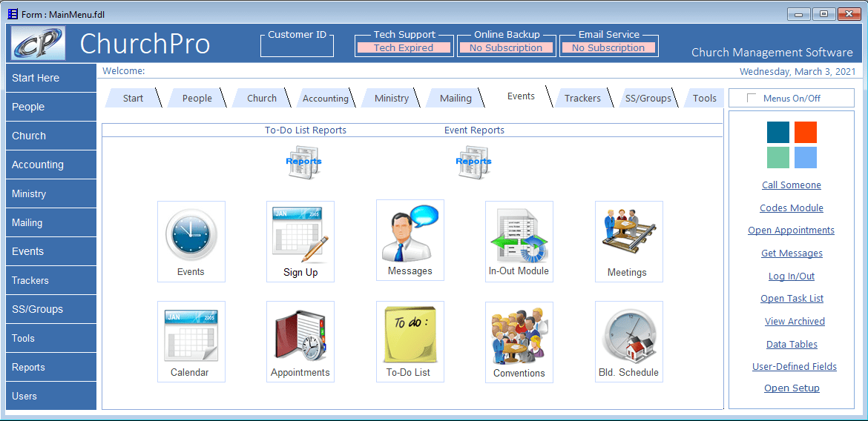
Task: Click the Wednesday, March 3, 2021 date
Action: pyautogui.click(x=797, y=71)
